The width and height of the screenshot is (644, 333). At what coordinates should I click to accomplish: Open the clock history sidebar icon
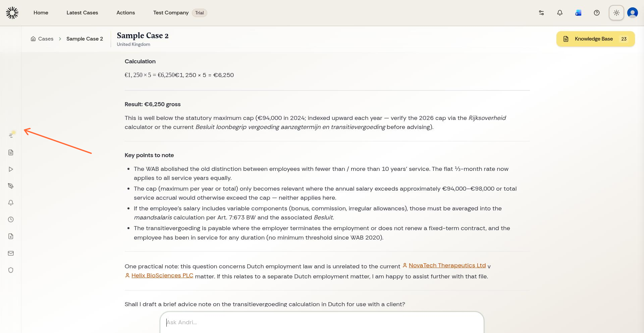click(11, 219)
